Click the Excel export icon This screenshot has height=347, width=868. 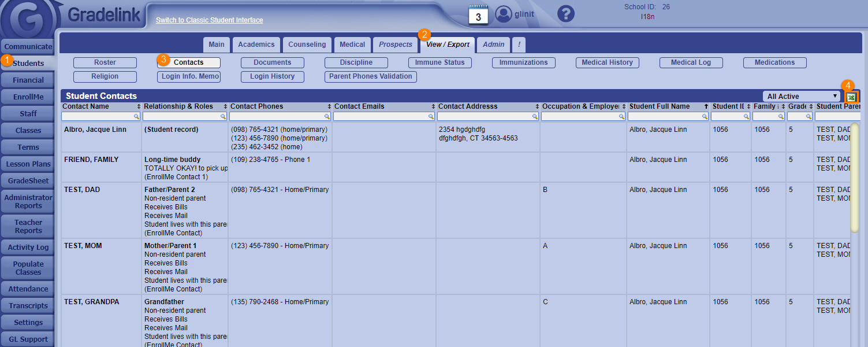[851, 97]
